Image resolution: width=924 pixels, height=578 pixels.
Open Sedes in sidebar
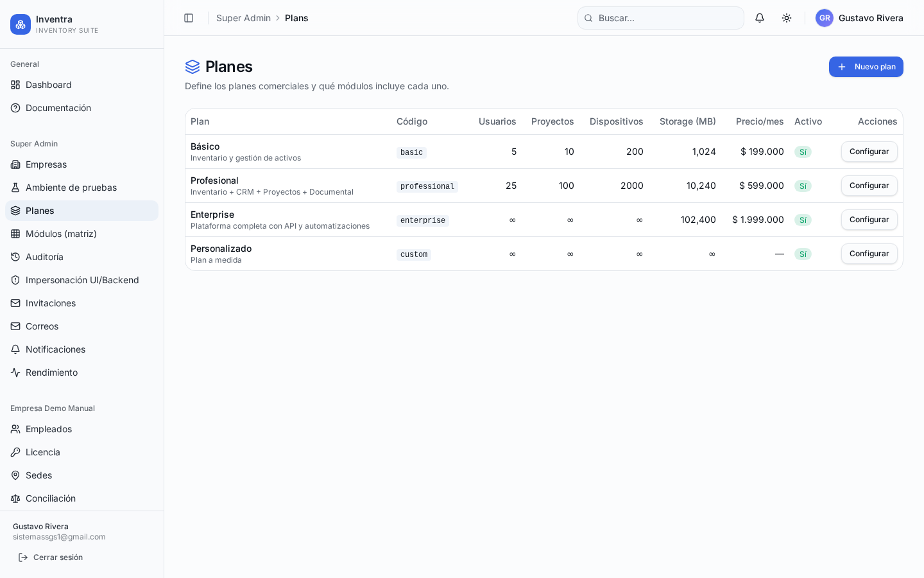tap(81, 475)
